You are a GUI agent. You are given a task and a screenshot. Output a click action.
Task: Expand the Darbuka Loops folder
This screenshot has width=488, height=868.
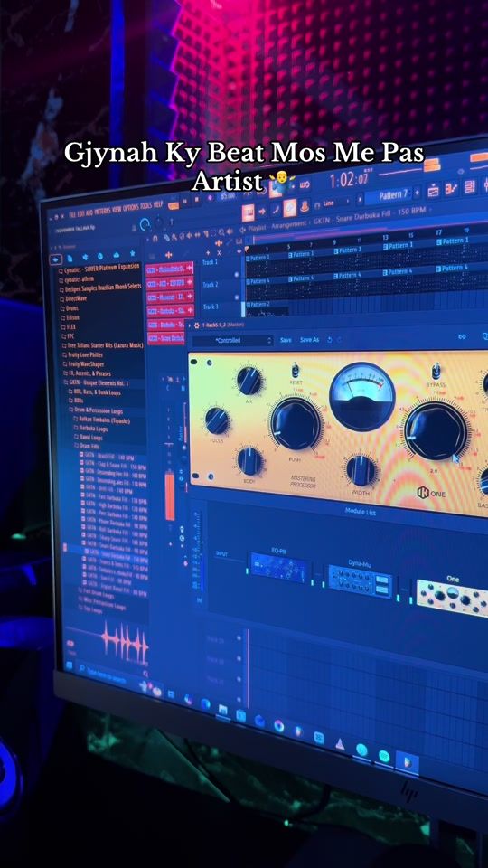tap(89, 429)
